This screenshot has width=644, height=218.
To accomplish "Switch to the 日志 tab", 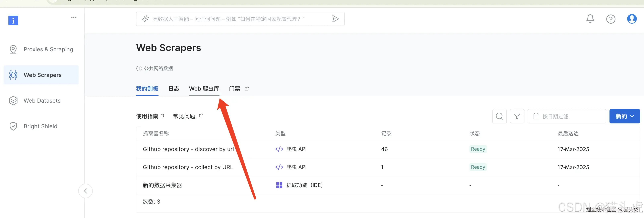I will 174,89.
